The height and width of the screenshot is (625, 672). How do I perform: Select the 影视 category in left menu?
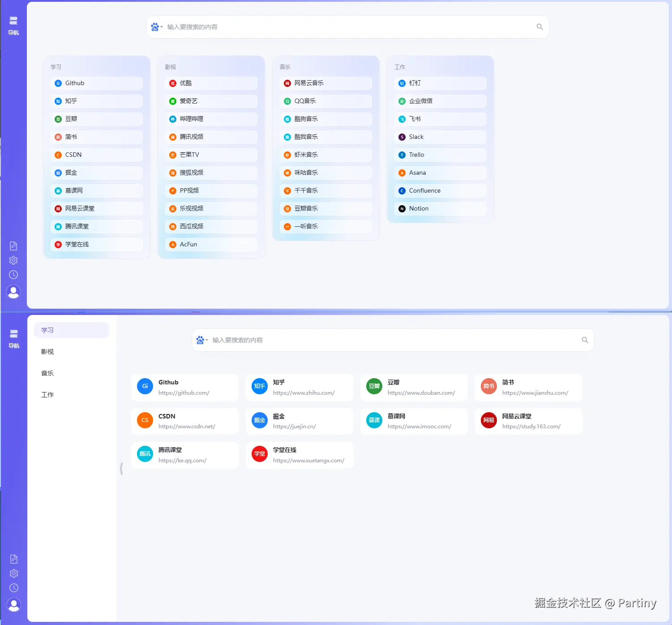[x=72, y=352]
